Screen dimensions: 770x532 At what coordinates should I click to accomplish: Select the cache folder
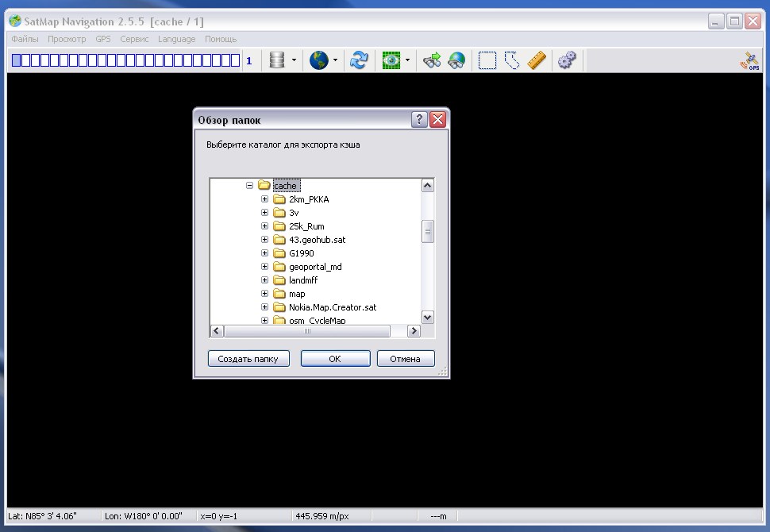tap(285, 186)
